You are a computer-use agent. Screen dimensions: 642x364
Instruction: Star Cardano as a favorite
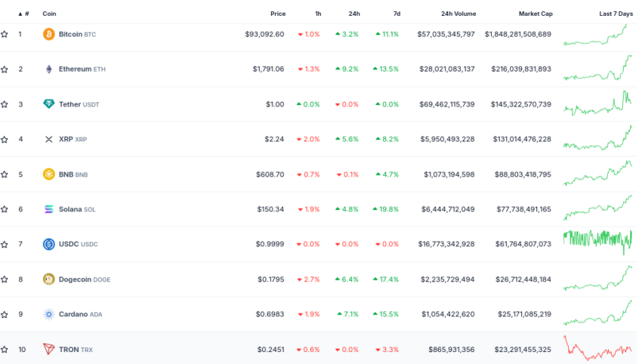[x=5, y=314]
